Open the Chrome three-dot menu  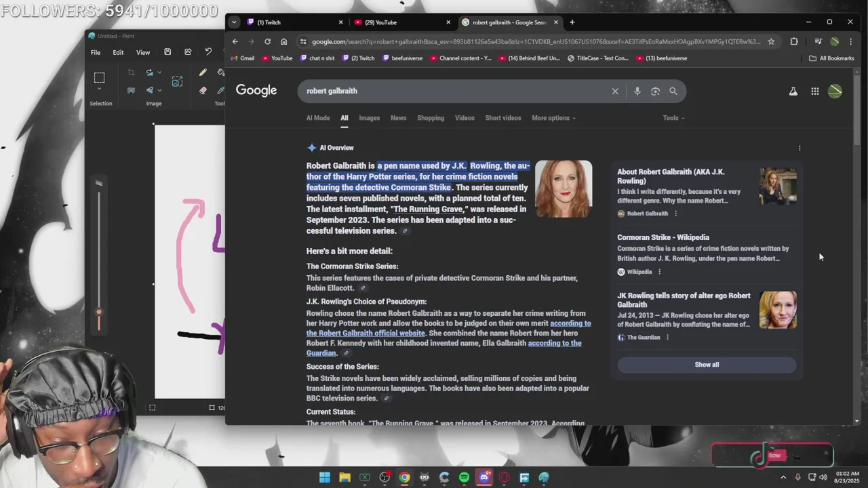pyautogui.click(x=850, y=41)
